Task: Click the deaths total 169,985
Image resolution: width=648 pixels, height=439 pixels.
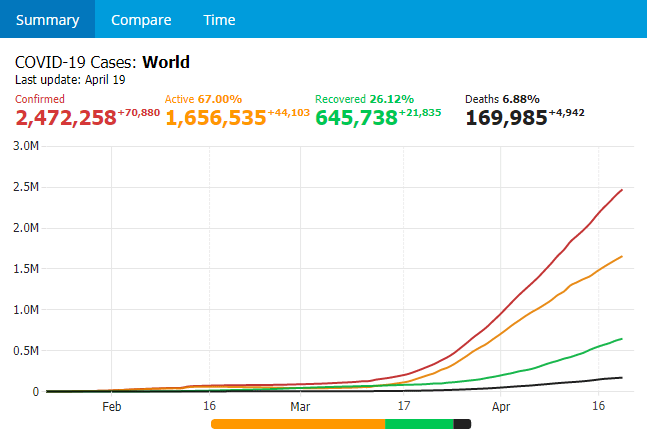Action: [x=506, y=118]
